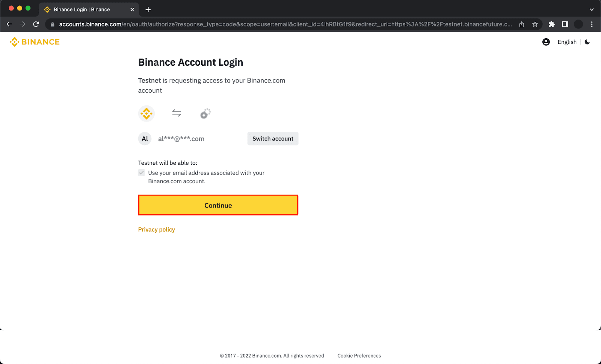
Task: Click the Binance Account Login heading
Action: click(x=190, y=62)
